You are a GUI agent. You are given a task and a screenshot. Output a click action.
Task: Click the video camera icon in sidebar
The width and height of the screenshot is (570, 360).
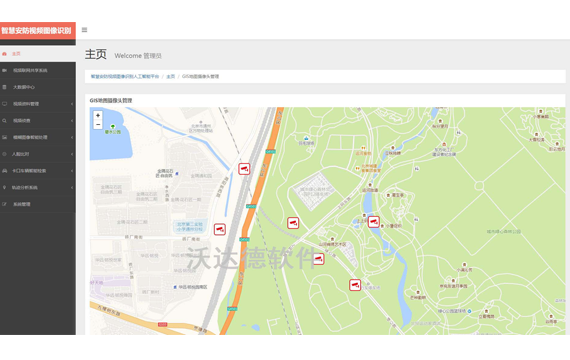[4, 70]
